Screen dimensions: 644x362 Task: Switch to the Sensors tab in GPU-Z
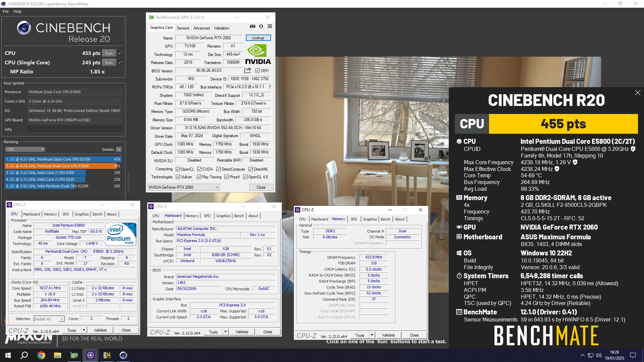point(183,28)
